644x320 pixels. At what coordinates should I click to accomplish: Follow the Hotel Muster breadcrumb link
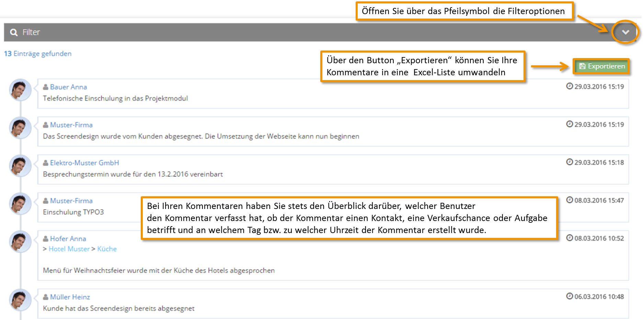pyautogui.click(x=69, y=249)
